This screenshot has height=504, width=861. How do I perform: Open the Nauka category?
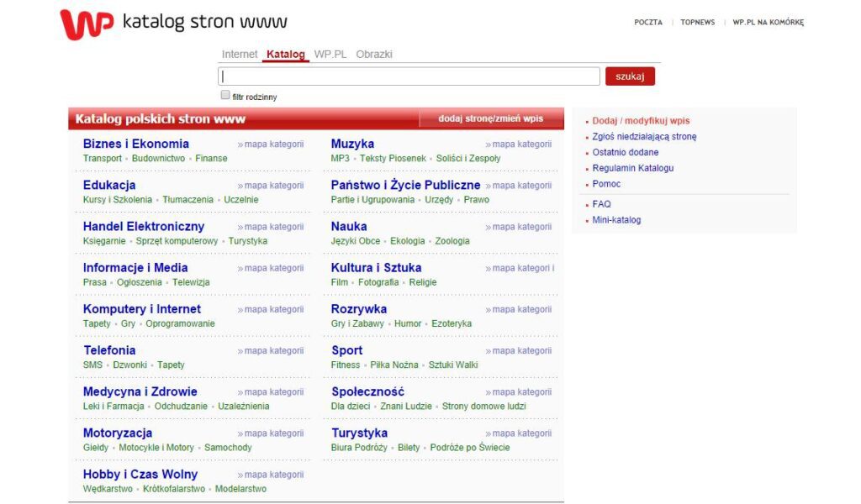pyautogui.click(x=349, y=226)
